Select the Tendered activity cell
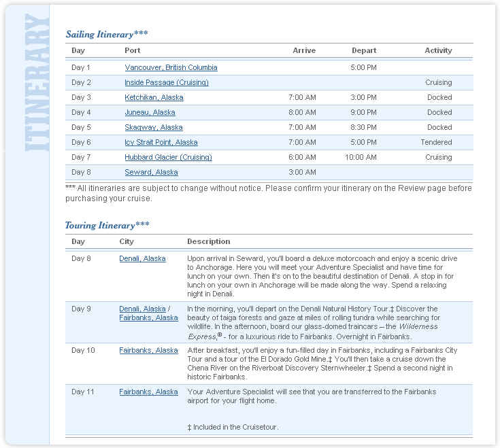Screen dimensions: 500x448 436,143
